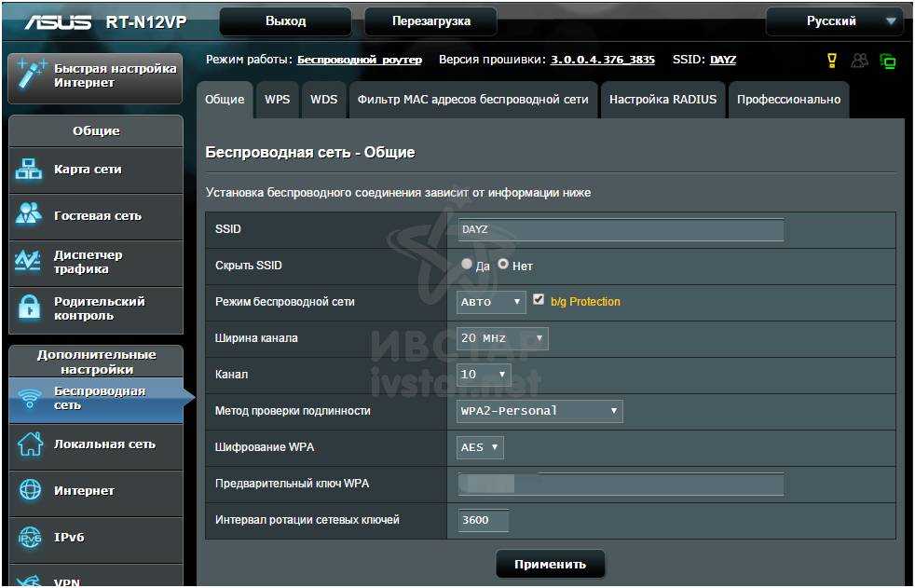Click the Internet globe icon

[30, 490]
